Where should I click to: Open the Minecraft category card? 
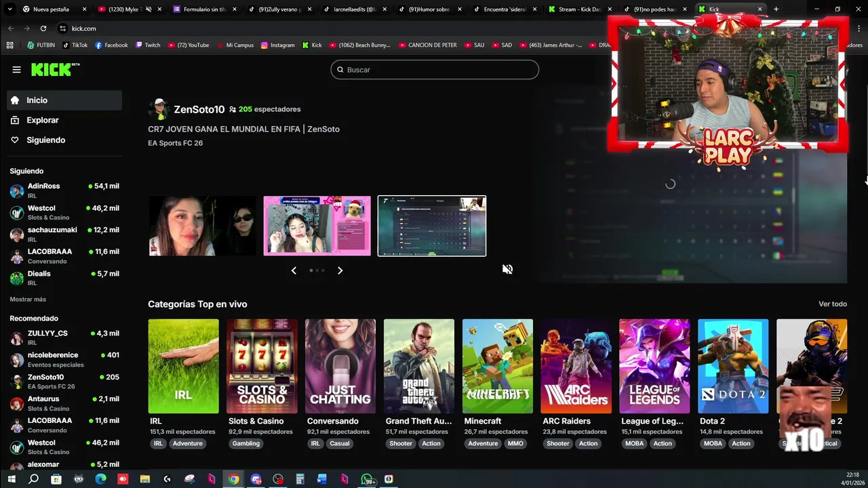pos(498,366)
